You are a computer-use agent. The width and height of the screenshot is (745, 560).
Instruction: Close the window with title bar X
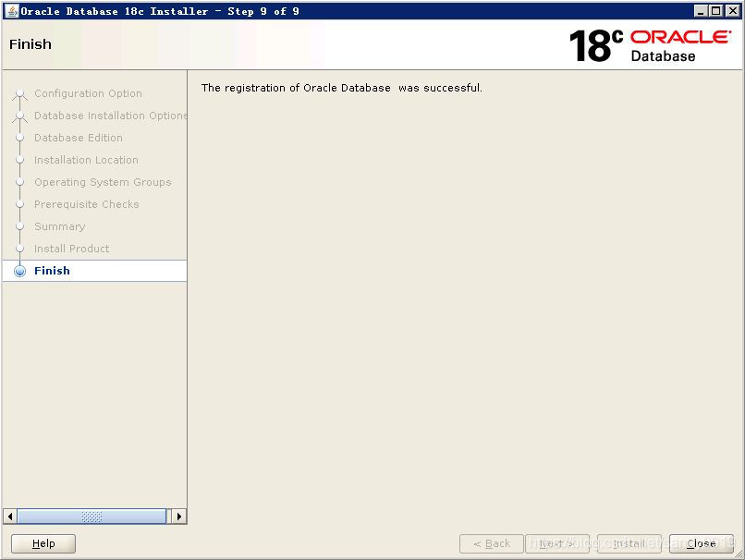(x=733, y=11)
